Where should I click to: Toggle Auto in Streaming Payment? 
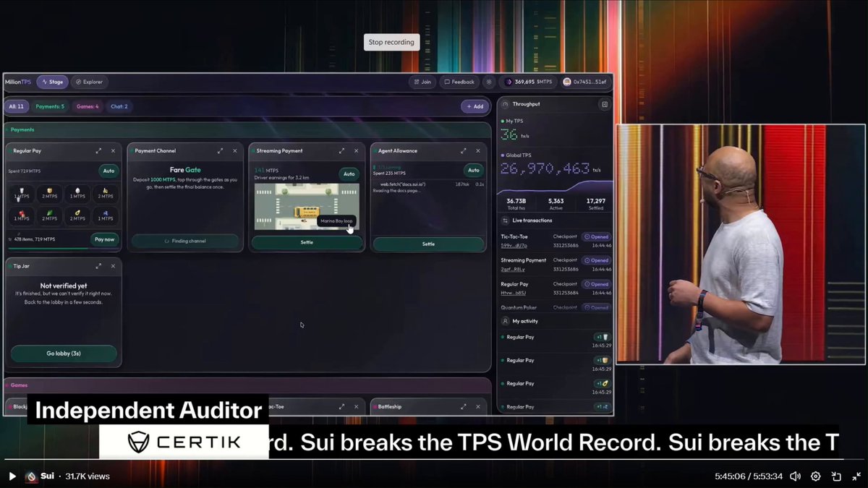349,174
